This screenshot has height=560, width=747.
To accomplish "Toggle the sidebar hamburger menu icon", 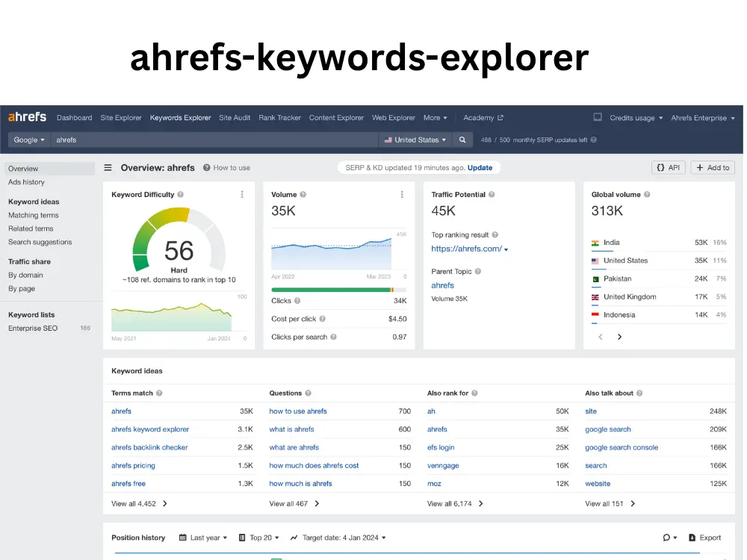I will (108, 167).
